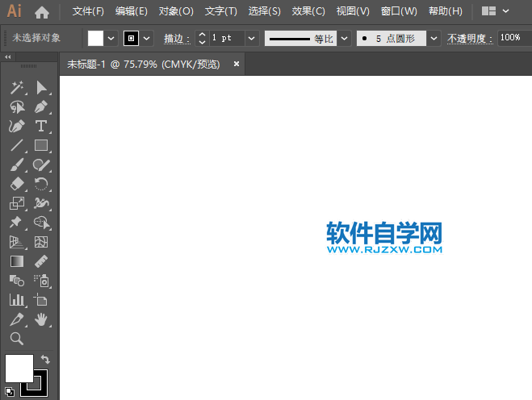Click the white fill swatch in control bar
The height and width of the screenshot is (400, 532).
(x=95, y=38)
